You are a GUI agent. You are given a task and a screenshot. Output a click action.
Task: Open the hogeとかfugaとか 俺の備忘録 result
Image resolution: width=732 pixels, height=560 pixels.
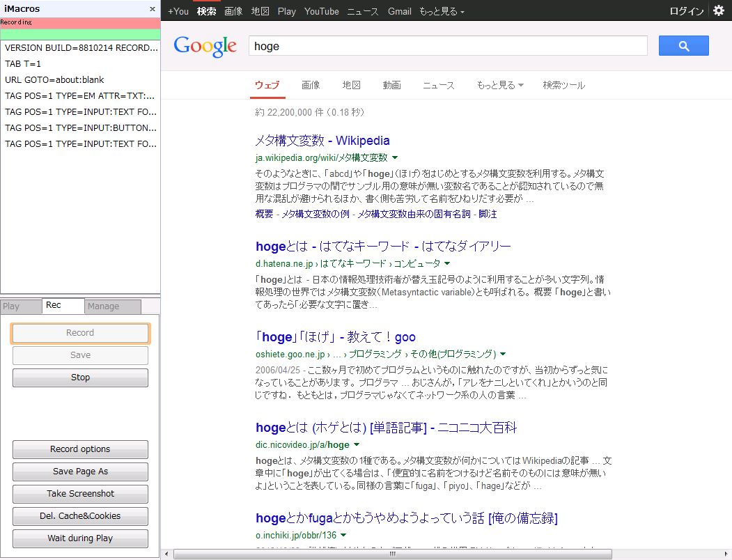coord(407,518)
